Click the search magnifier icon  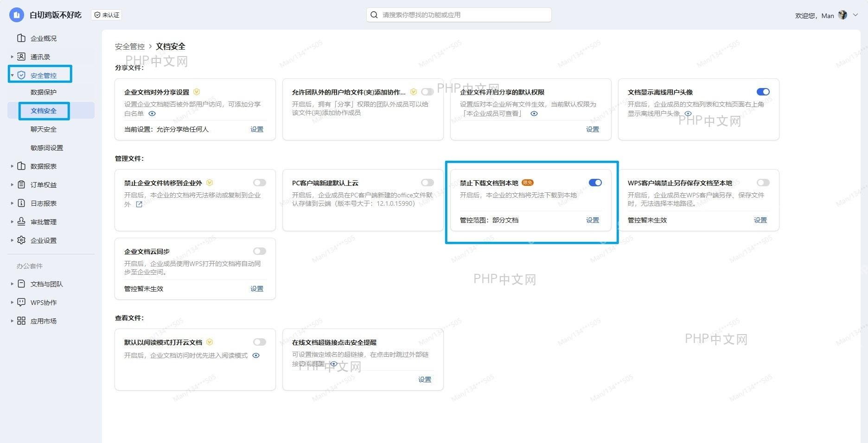(x=374, y=15)
